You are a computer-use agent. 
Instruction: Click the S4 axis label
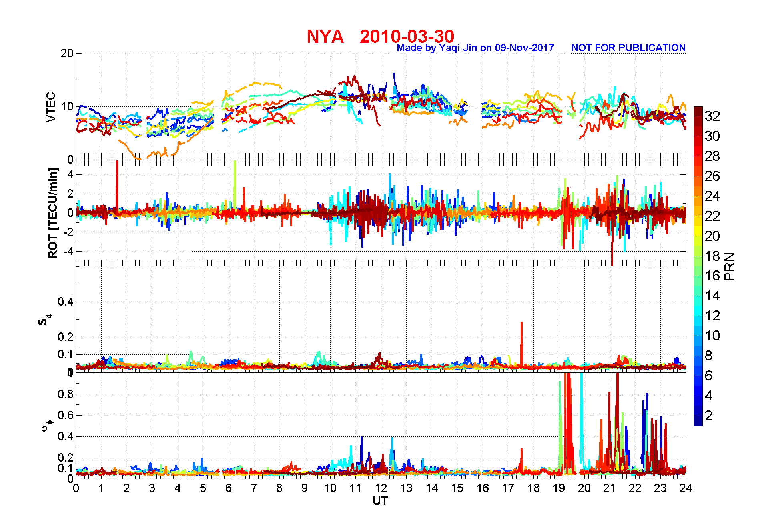click(x=44, y=320)
